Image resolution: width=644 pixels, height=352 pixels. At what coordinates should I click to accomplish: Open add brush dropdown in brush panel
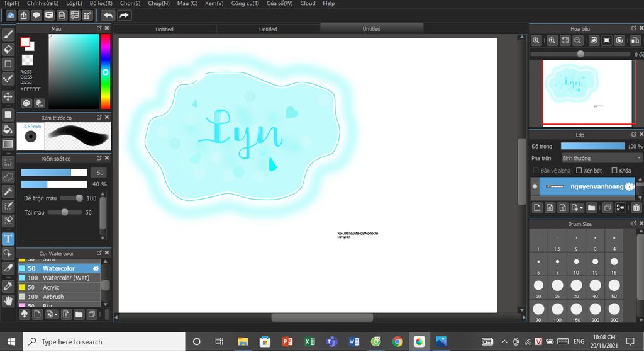coord(52,315)
